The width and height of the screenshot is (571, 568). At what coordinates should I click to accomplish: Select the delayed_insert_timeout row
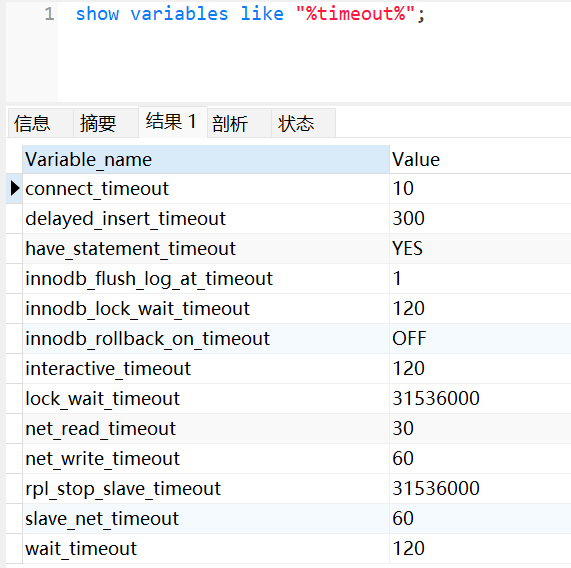tap(288, 218)
